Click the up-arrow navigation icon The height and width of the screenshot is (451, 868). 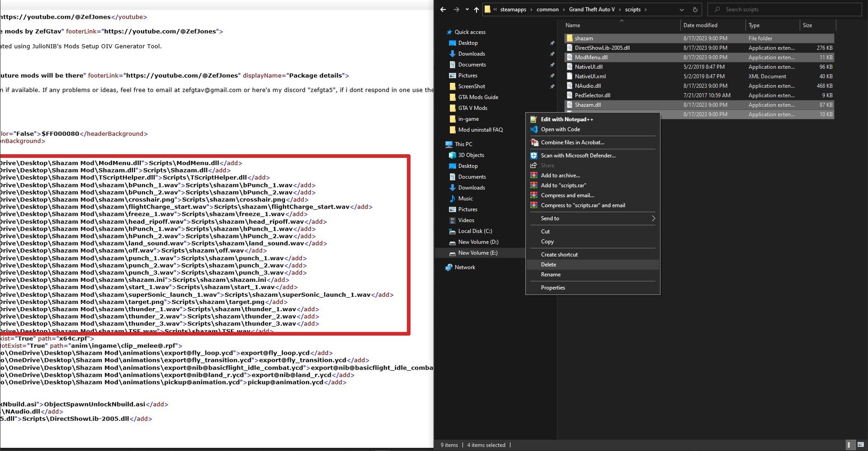[x=476, y=9]
